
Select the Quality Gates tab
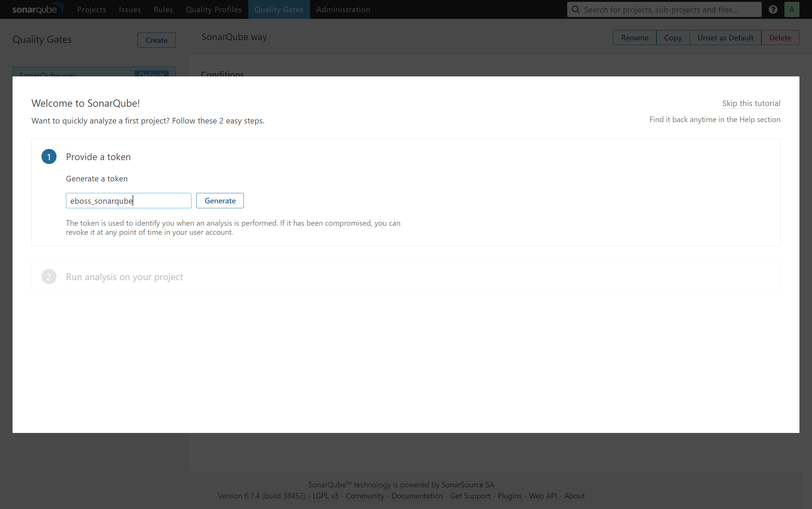coord(279,9)
